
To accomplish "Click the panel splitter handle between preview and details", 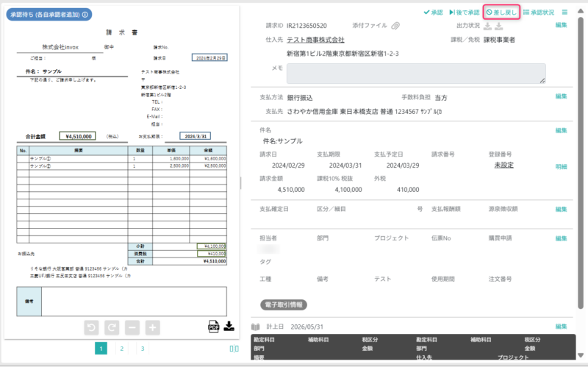I will pos(240,183).
